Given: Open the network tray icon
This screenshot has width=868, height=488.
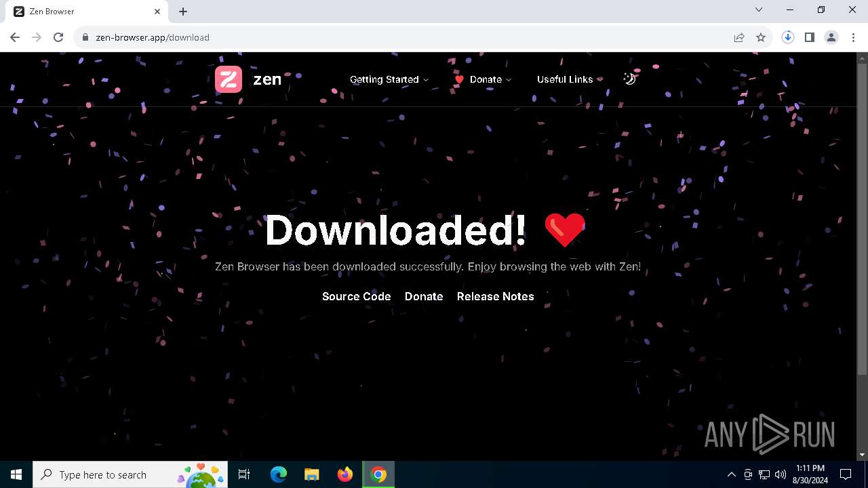Looking at the screenshot, I should 764,474.
